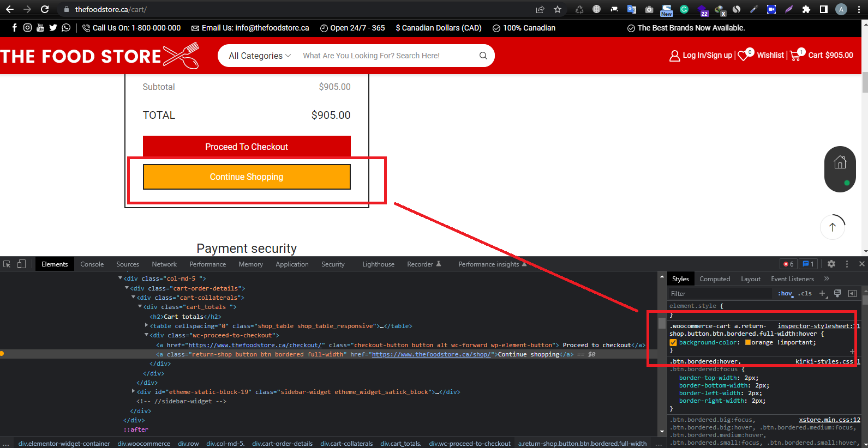868x448 pixels.
Task: Toggle the computed styles sidebar icon
Action: (852, 293)
